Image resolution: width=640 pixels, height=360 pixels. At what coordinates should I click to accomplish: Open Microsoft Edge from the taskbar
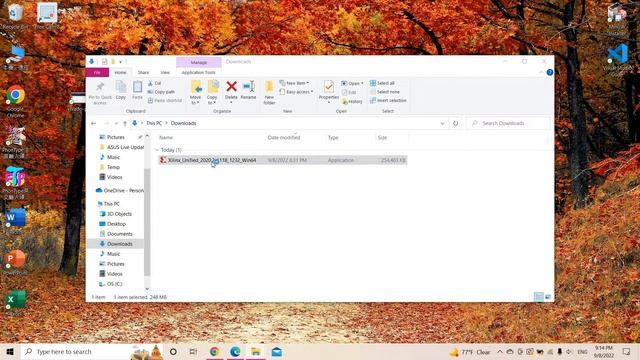click(235, 351)
